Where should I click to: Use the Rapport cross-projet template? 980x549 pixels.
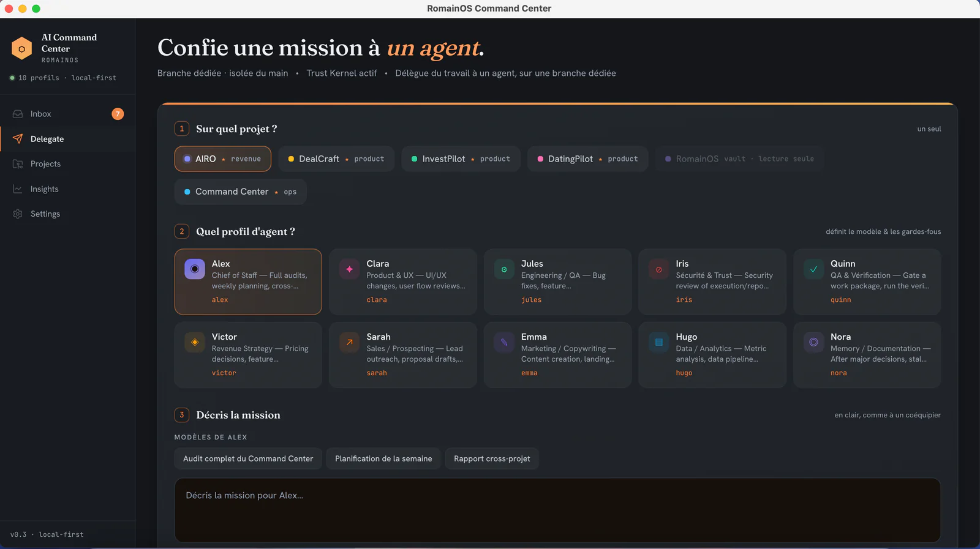point(492,458)
